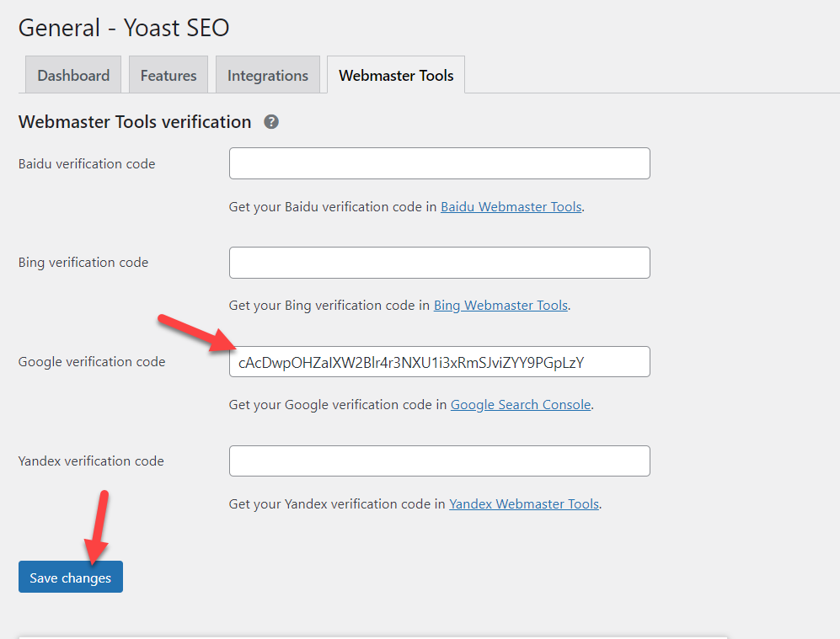The height and width of the screenshot is (639, 840).
Task: Click the 'Webmaster Tools verification' heading
Action: tap(135, 122)
